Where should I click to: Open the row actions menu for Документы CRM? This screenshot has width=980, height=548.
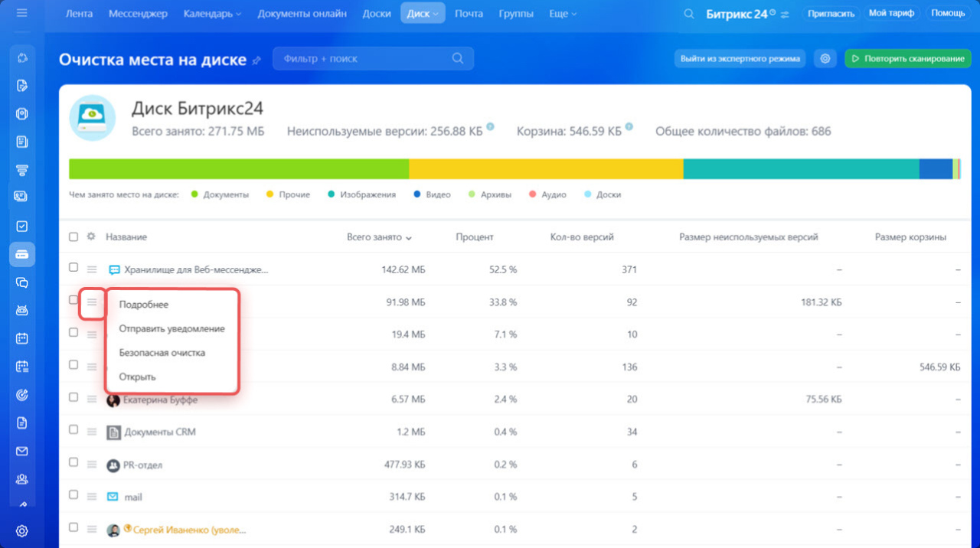[92, 432]
